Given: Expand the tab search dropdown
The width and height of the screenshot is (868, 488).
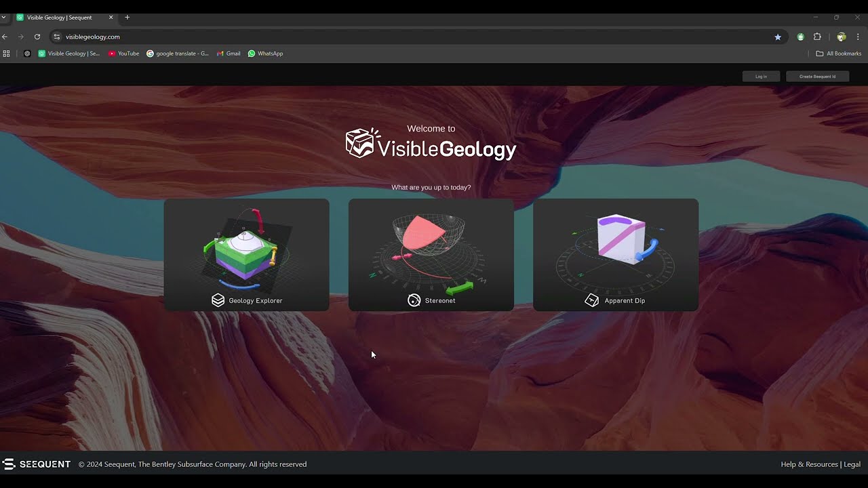Looking at the screenshot, I should (3, 18).
